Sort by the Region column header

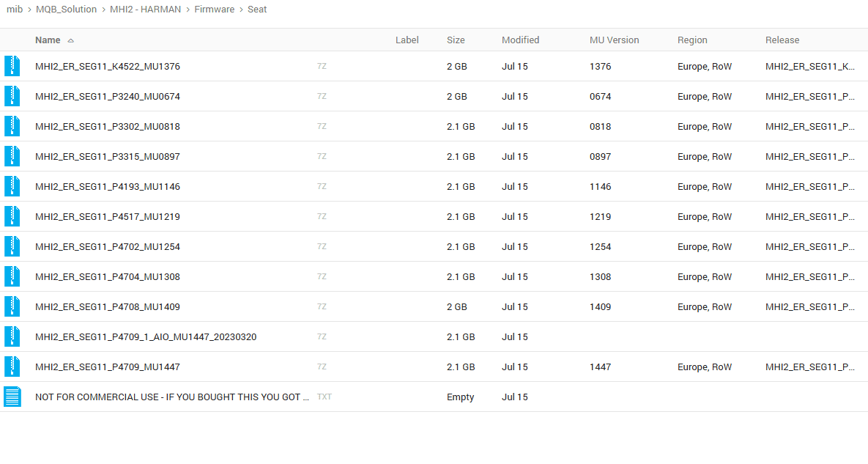(692, 40)
